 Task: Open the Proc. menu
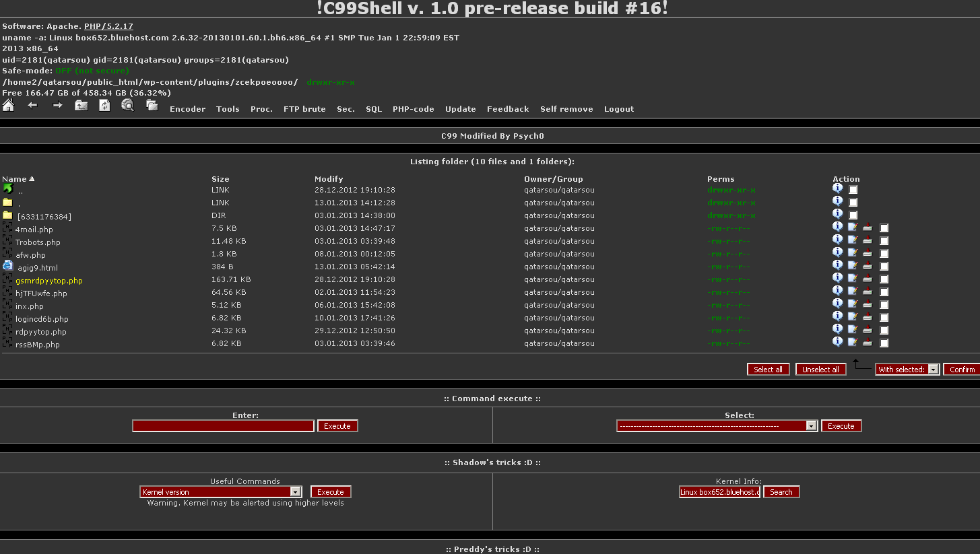point(261,109)
